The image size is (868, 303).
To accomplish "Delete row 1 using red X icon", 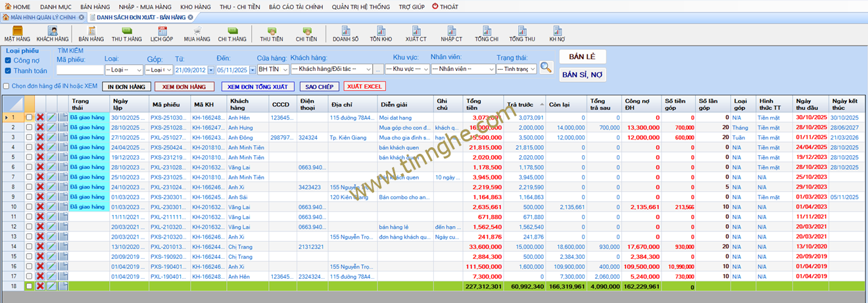I will [40, 118].
